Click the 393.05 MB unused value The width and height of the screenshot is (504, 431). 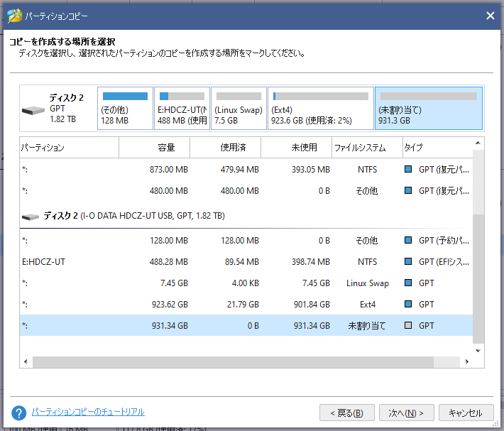[x=310, y=170]
